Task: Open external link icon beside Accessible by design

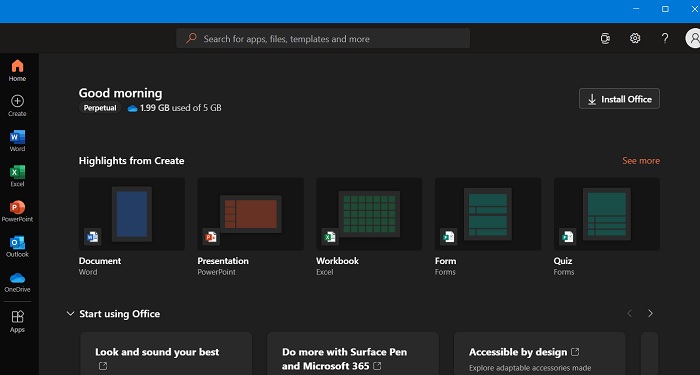Action: pyautogui.click(x=575, y=352)
